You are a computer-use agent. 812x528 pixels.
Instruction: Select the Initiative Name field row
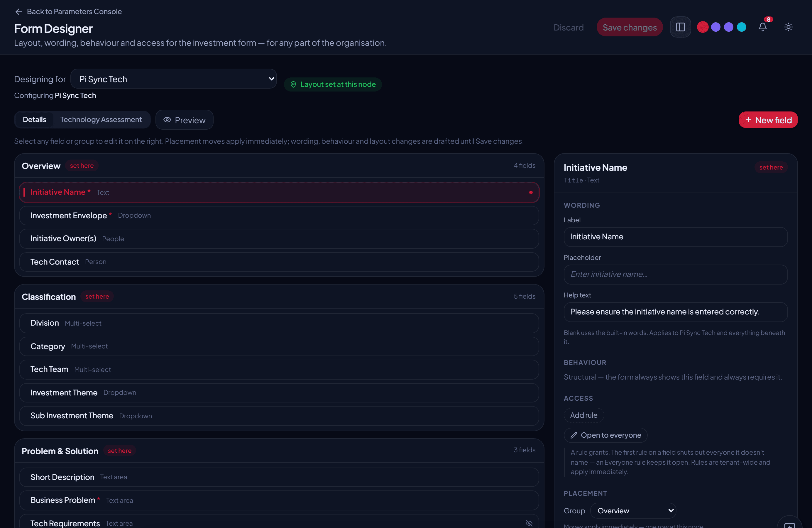[279, 192]
